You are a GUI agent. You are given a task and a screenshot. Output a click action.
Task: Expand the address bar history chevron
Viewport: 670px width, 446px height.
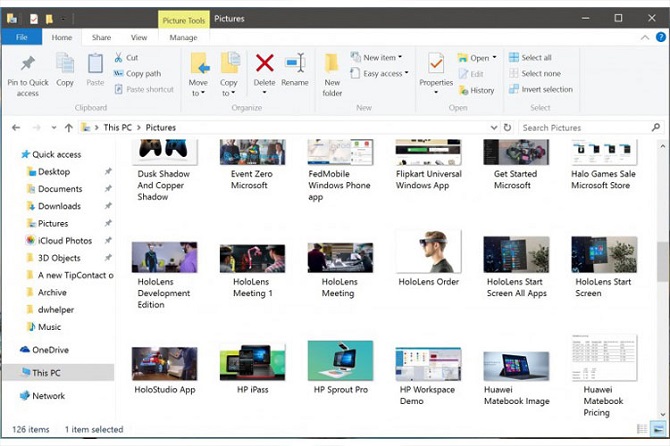pos(494,127)
